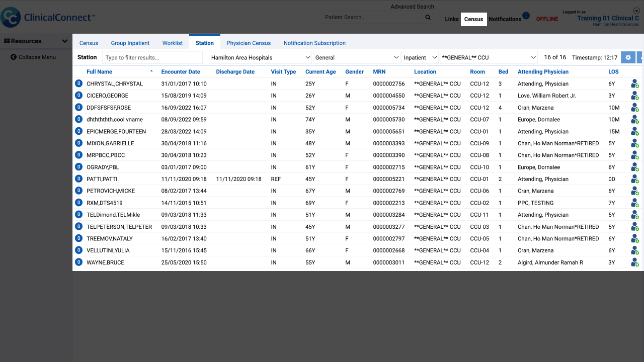Open Notifications in the top bar
The image size is (644, 362).
[505, 19]
